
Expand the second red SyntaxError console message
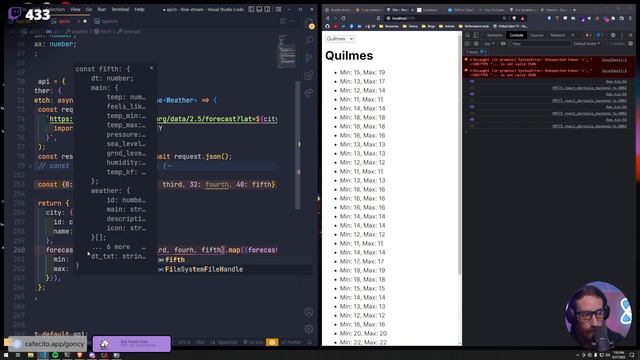(471, 71)
